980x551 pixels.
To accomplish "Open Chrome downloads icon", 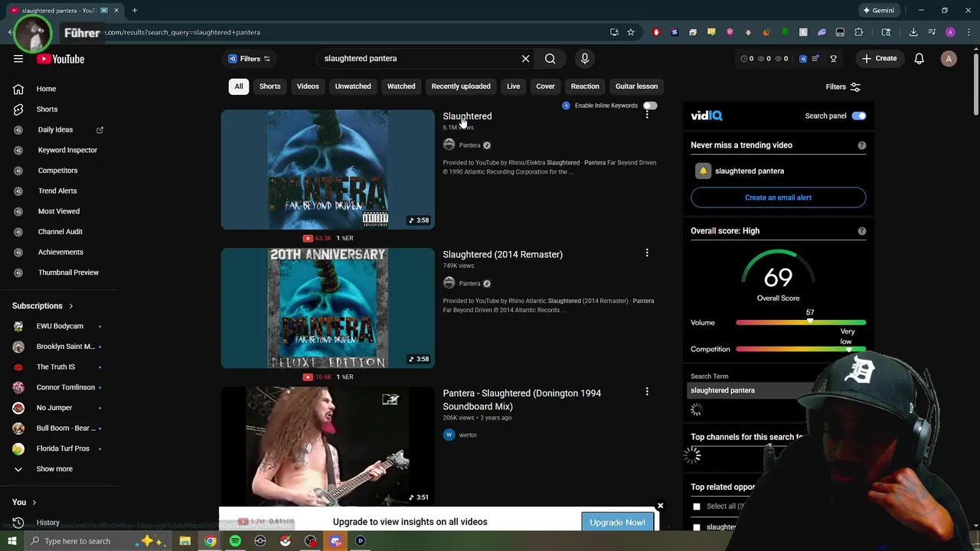I will point(913,32).
